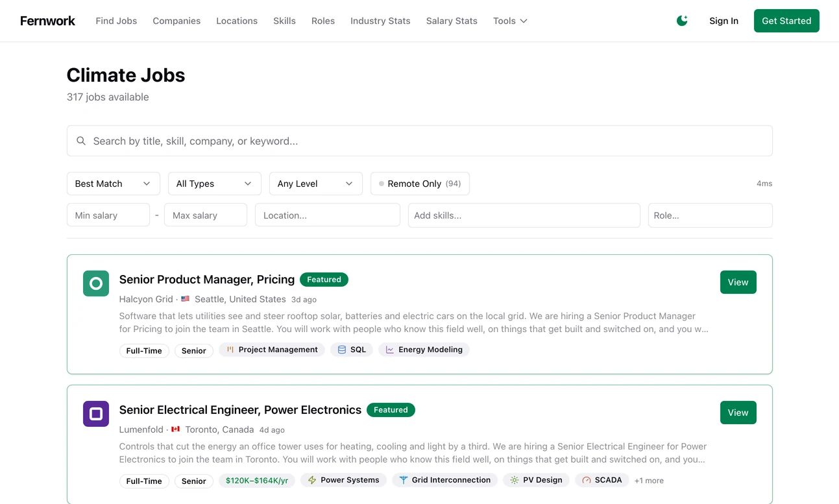Open the All Types dropdown
This screenshot has width=839, height=504.
coord(214,184)
